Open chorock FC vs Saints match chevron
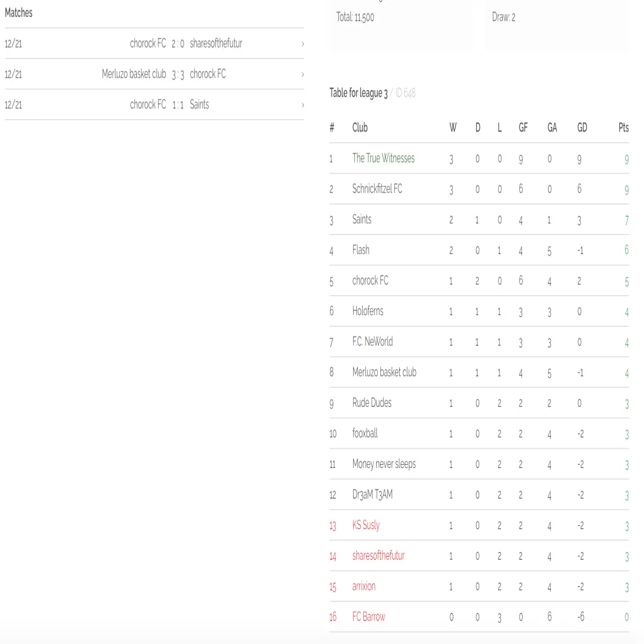This screenshot has height=644, width=644. 303,105
